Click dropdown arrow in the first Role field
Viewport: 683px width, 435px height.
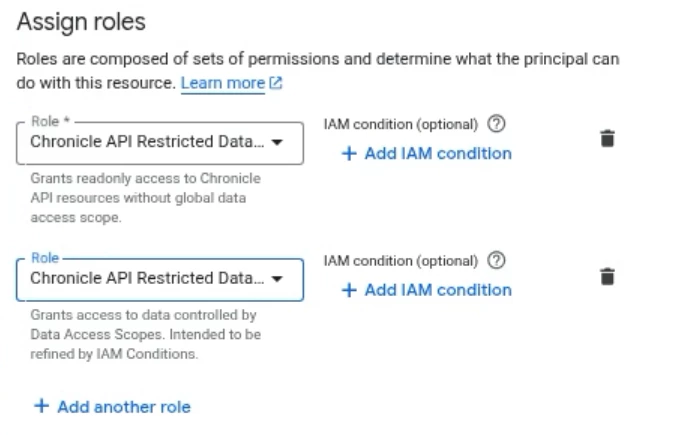click(278, 142)
